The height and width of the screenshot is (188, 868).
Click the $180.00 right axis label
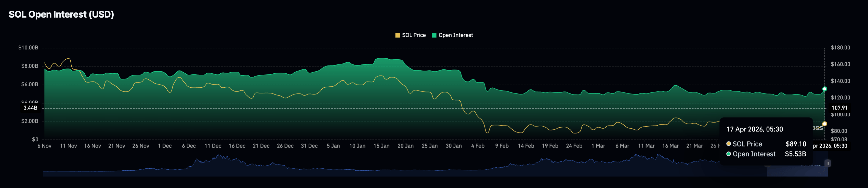click(x=840, y=48)
